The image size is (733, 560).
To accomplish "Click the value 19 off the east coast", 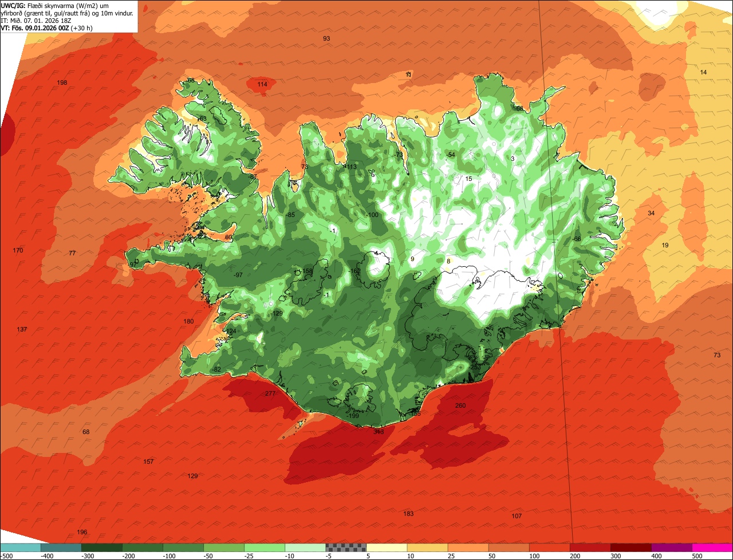I will 665,245.
